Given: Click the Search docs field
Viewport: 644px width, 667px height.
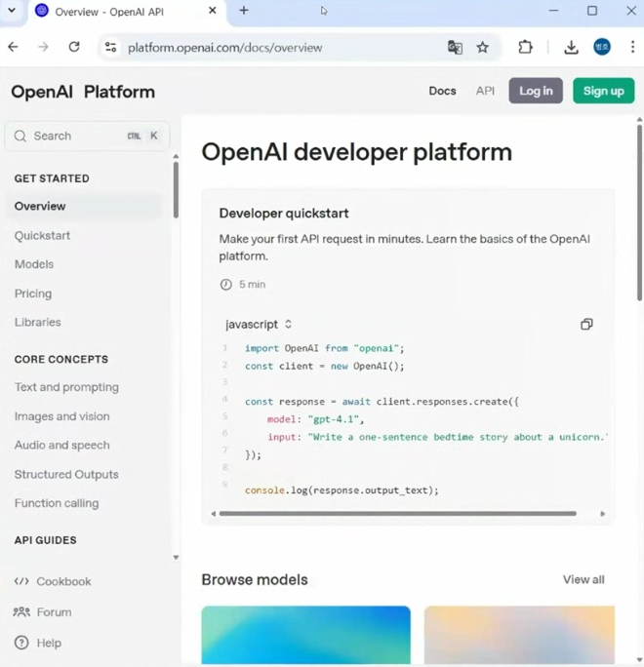Looking at the screenshot, I should tap(87, 137).
